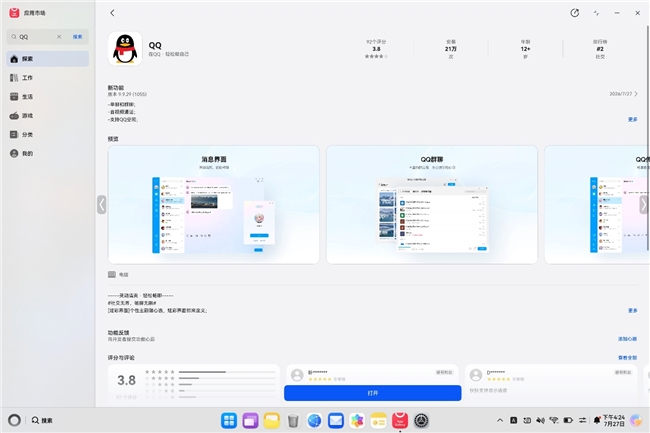
Task: Click the clock showing 下午4:24
Action: point(614,420)
